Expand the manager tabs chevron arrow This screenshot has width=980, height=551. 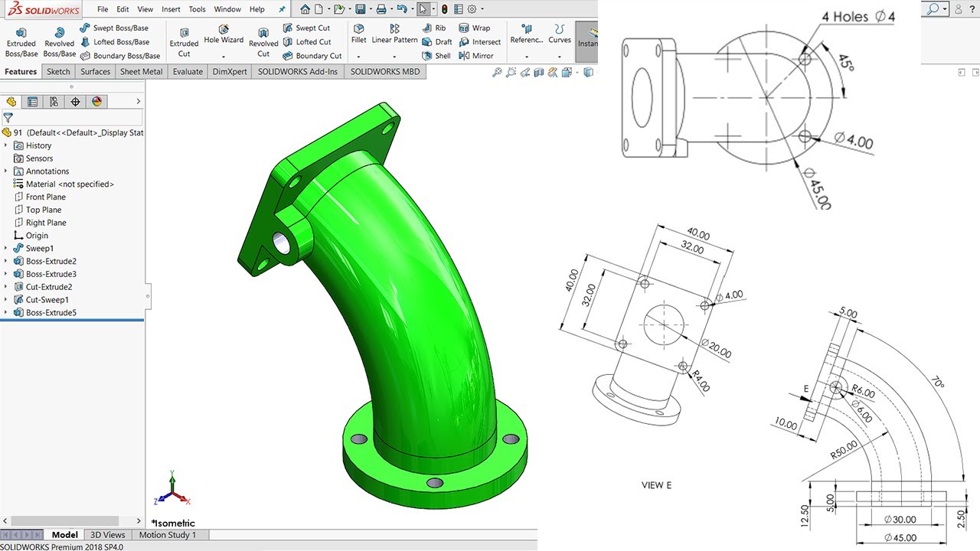(138, 102)
